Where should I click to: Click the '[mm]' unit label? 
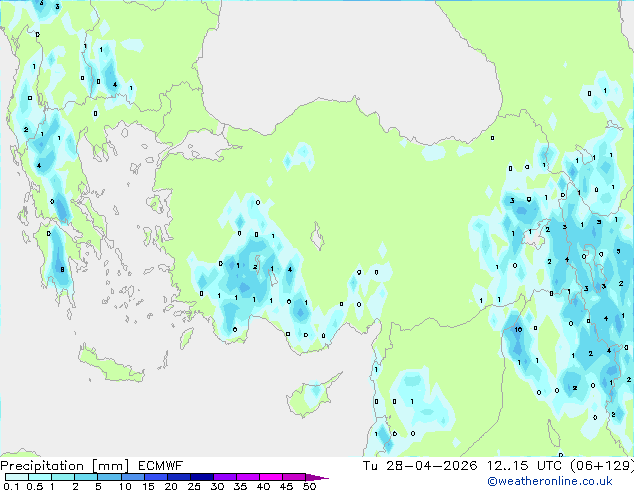click(110, 466)
